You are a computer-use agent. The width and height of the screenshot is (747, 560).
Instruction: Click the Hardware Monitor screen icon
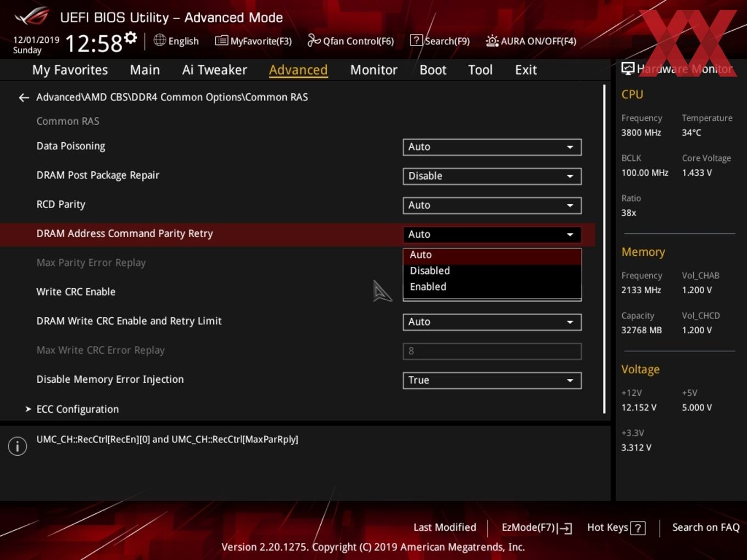pos(628,69)
